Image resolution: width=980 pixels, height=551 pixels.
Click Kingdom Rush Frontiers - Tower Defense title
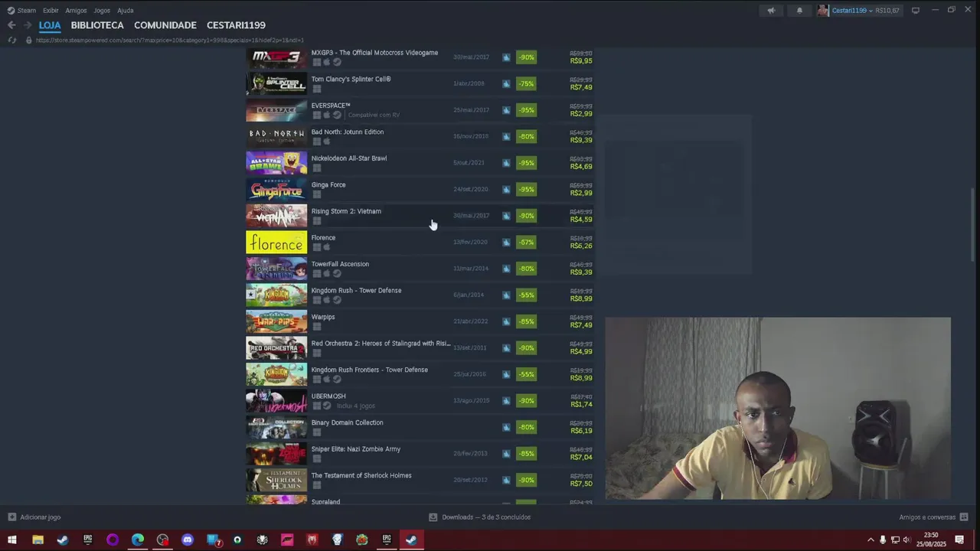[x=370, y=370]
